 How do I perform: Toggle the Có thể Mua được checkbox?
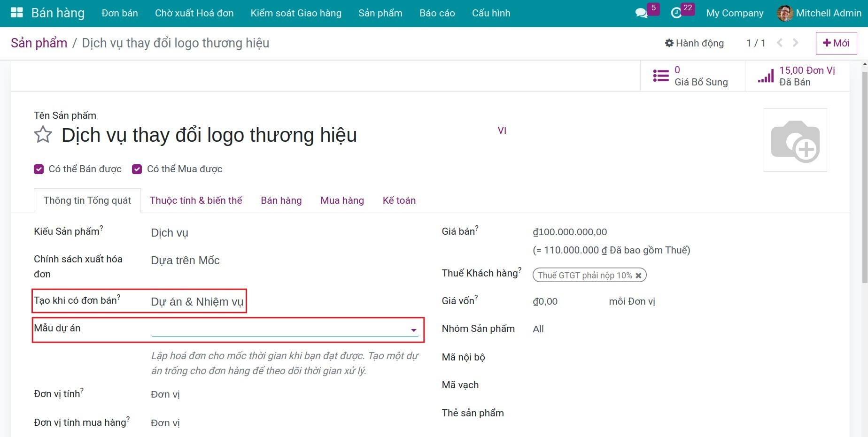137,169
